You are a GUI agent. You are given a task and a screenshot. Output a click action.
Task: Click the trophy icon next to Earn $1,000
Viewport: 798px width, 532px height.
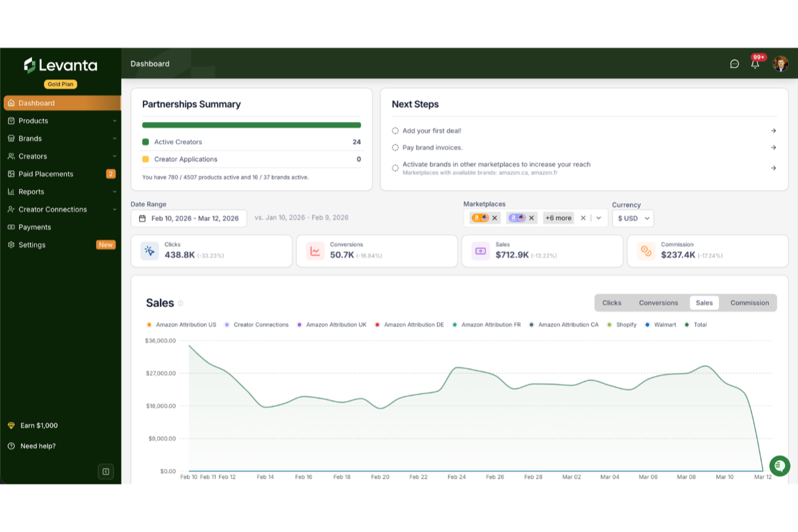point(11,425)
